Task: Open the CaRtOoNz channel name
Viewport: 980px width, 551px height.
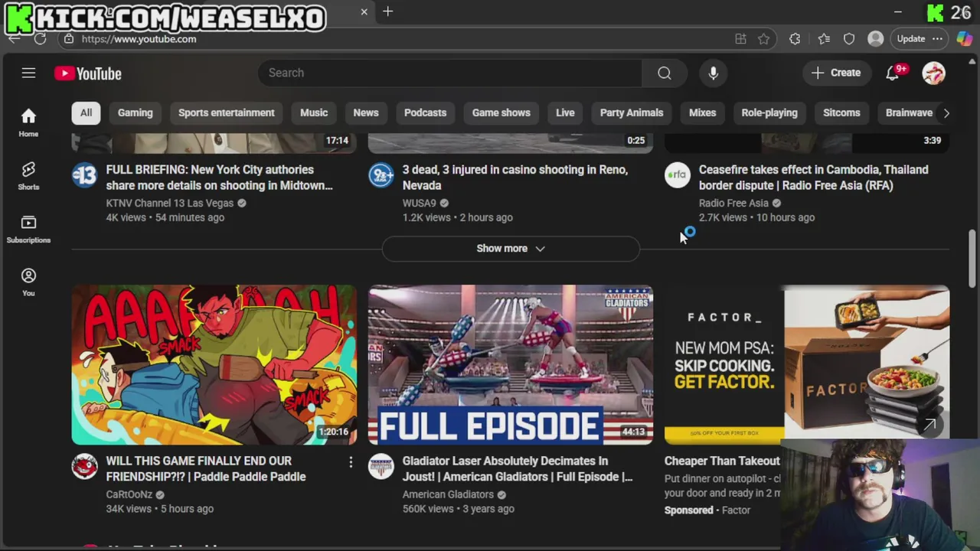Action: click(129, 494)
